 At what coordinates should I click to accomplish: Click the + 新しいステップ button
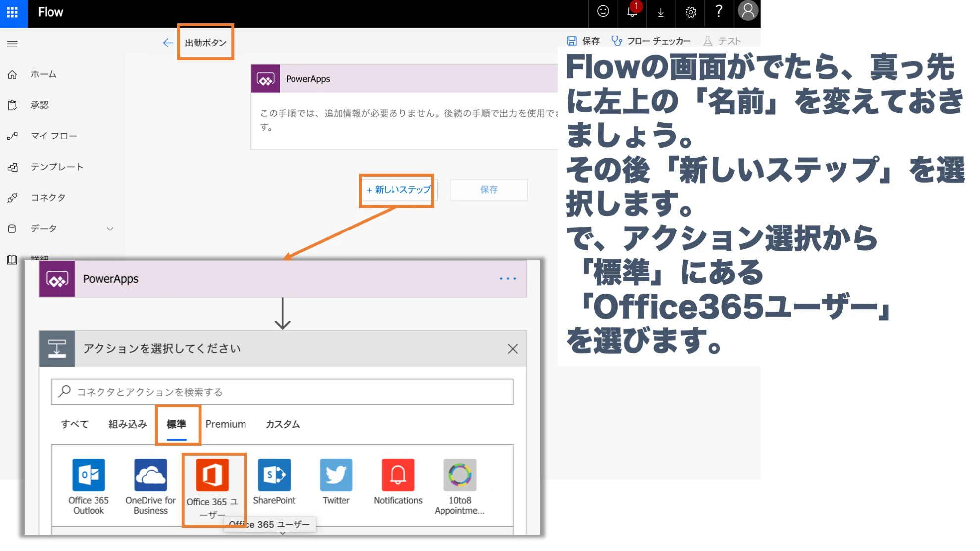point(398,190)
